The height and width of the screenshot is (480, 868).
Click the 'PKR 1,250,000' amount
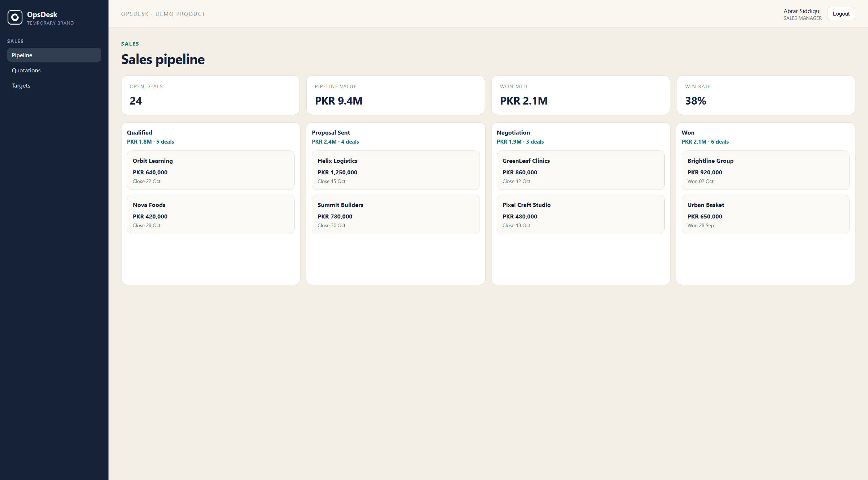[x=337, y=173]
